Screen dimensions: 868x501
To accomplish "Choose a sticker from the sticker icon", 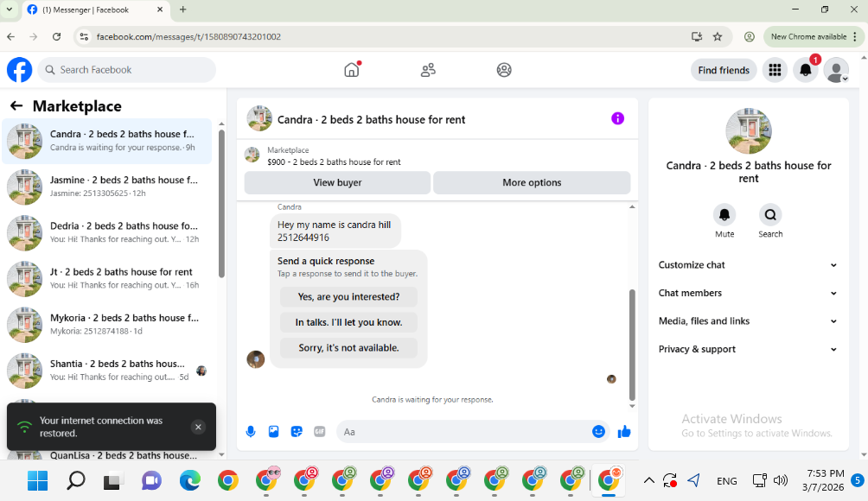I will tap(297, 431).
